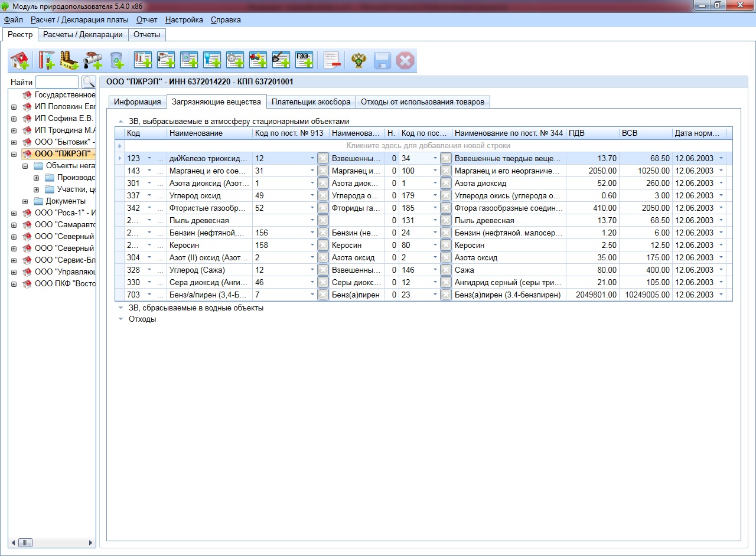Viewport: 756px width, 556px height.
Task: Expand the ООО "Бытовик" tree node
Action: 14,142
